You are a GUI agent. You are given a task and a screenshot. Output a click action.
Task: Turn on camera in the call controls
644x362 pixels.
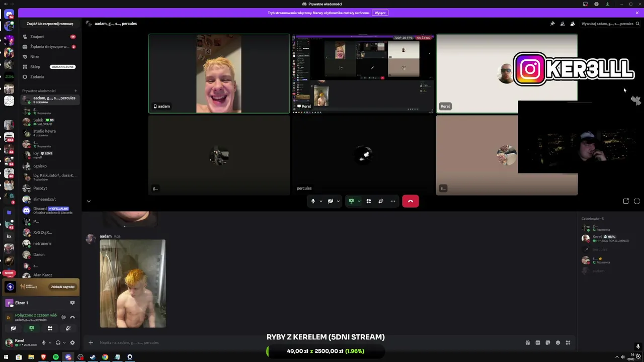click(x=331, y=201)
